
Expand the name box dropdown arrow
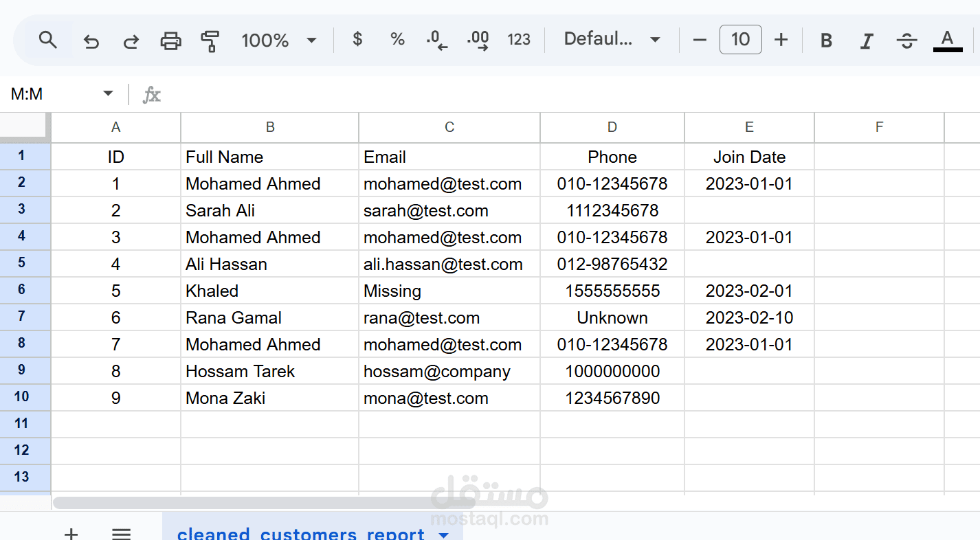(108, 93)
